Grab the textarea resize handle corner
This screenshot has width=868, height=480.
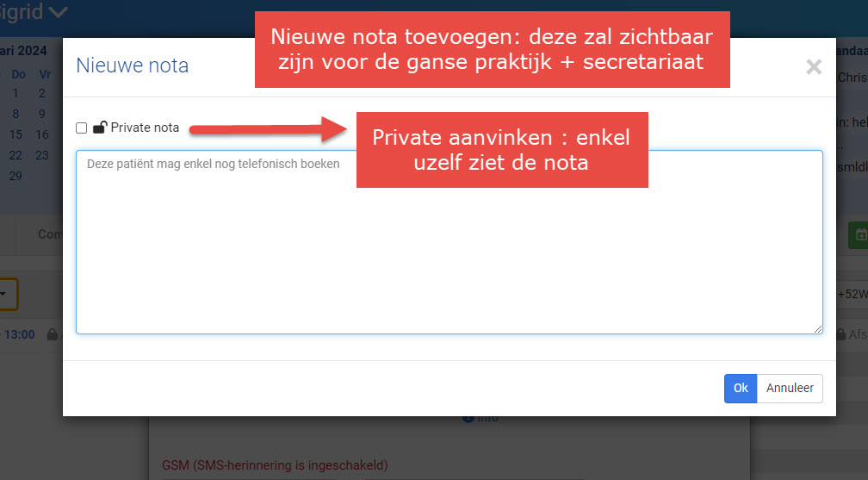pyautogui.click(x=818, y=328)
